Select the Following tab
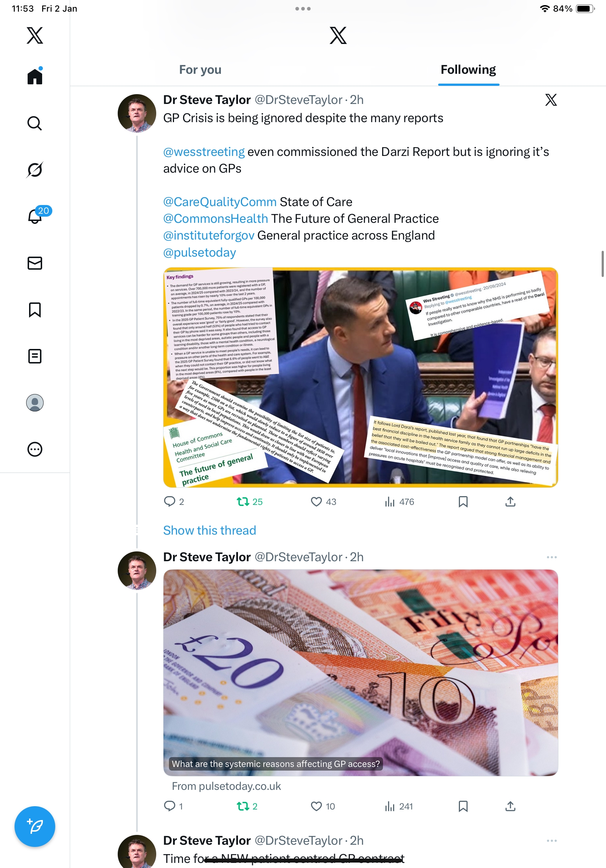Viewport: 606px width, 868px height. [x=468, y=70]
